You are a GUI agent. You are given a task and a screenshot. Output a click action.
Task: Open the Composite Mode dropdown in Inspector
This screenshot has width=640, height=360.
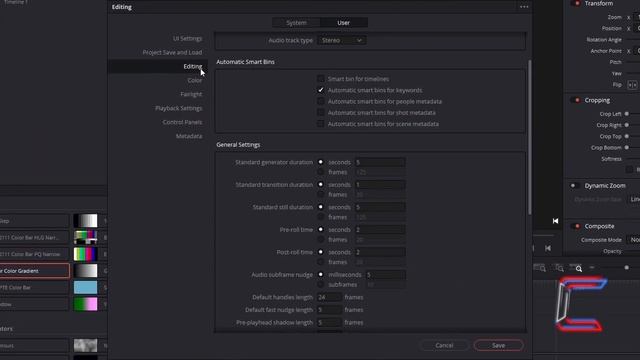tap(633, 240)
